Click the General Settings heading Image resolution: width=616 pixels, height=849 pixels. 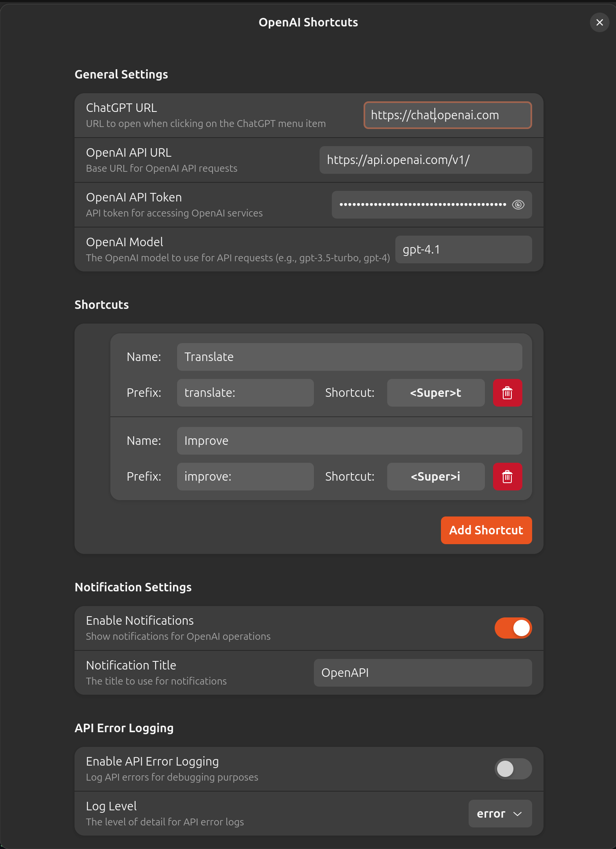(121, 74)
